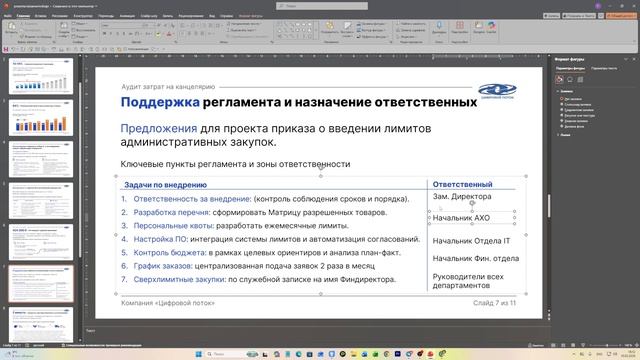
Task: Click 'Зам. Директора' text on slide
Action: click(x=462, y=196)
